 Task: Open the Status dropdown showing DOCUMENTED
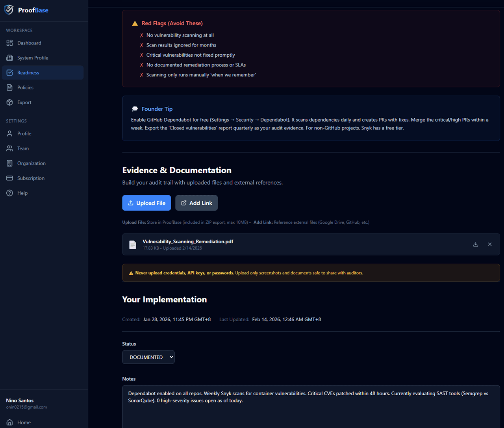click(148, 357)
